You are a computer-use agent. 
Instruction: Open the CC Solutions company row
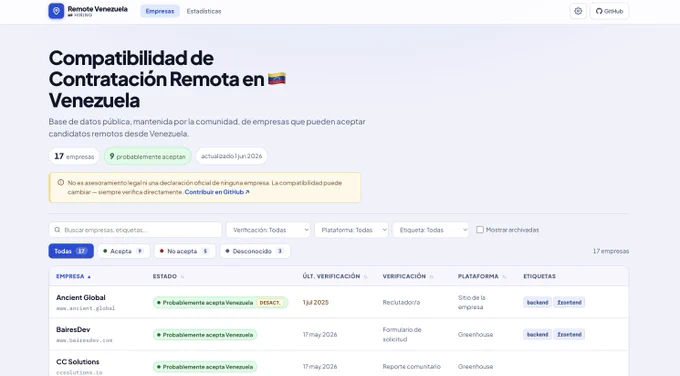pyautogui.click(x=339, y=364)
